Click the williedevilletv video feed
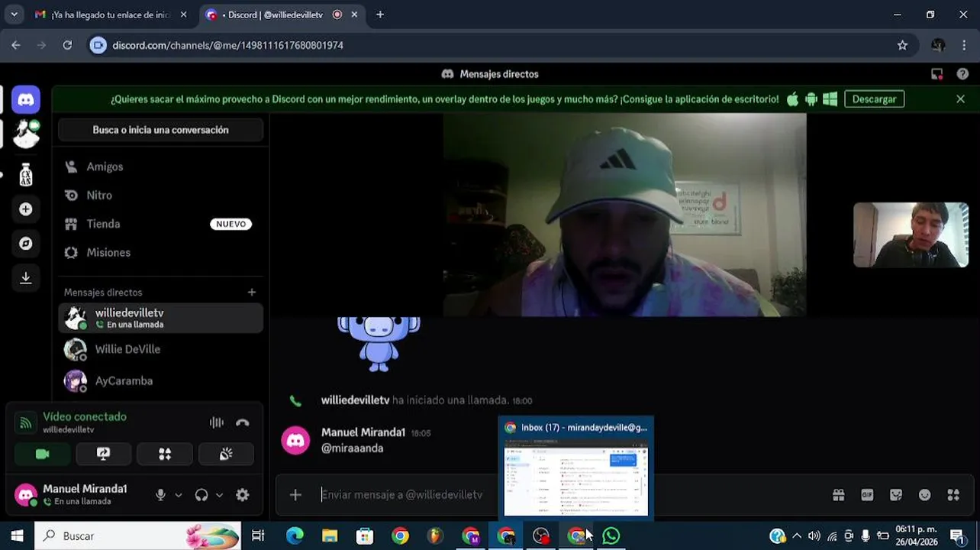 tap(624, 215)
